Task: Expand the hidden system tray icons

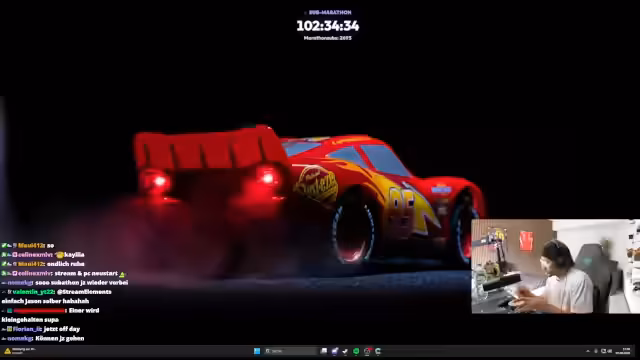Action: click(x=588, y=351)
